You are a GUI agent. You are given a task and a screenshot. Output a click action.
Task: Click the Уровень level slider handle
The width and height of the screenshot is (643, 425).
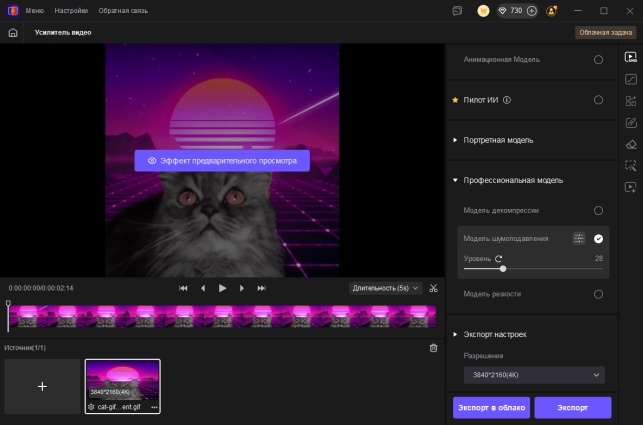pos(503,269)
